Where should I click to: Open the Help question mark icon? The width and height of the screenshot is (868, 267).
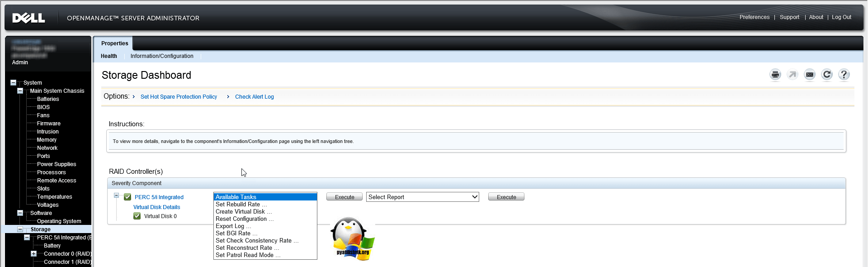pos(844,75)
